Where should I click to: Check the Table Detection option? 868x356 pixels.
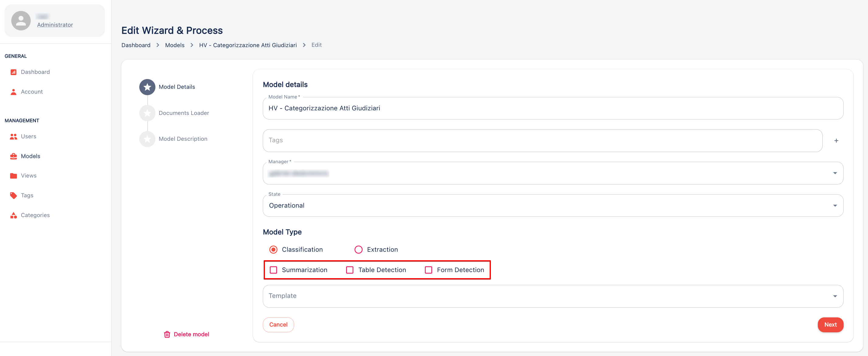(349, 270)
